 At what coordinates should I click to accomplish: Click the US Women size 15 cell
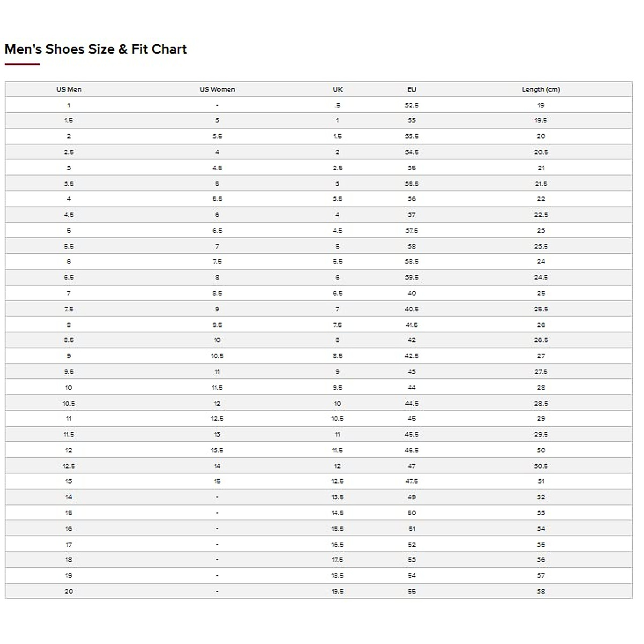(x=217, y=481)
